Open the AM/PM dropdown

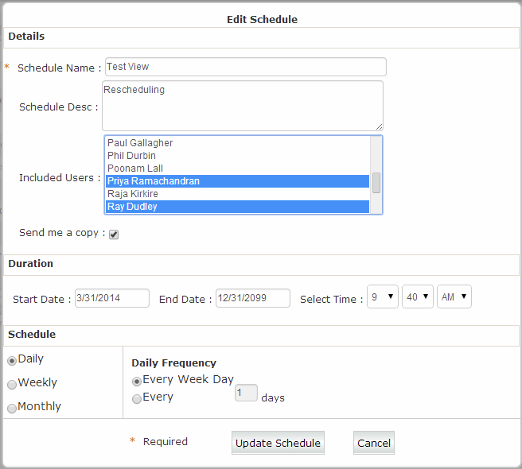click(454, 296)
